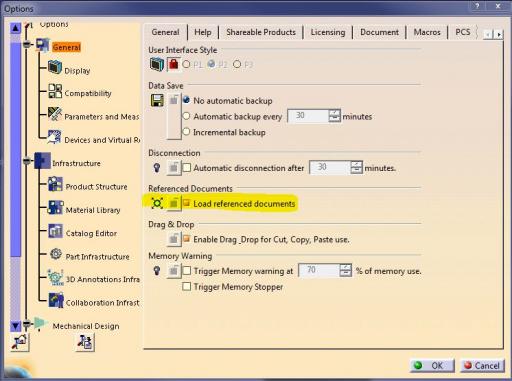Open Devices and Virtual Reality icon
The width and height of the screenshot is (512, 381).
click(54, 137)
